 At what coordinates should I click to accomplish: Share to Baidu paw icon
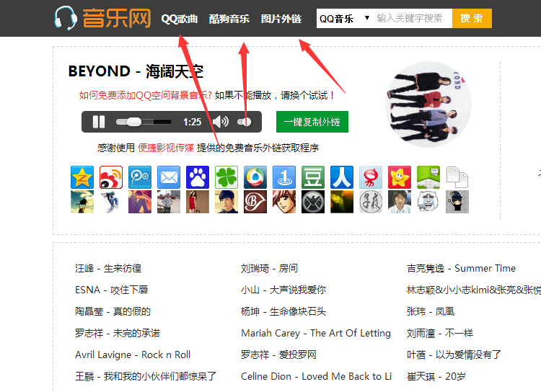198,177
